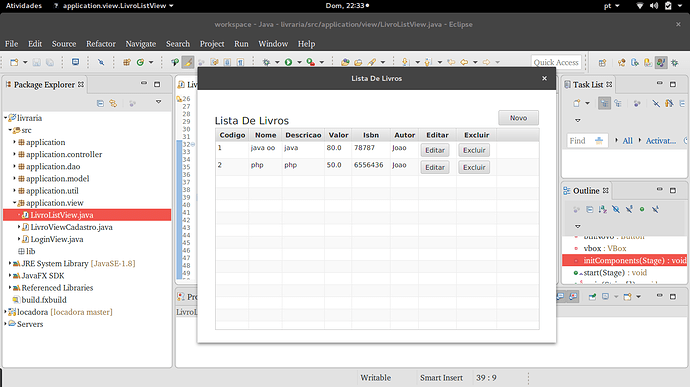
Task: Click Excluir button for php row
Action: click(x=474, y=167)
